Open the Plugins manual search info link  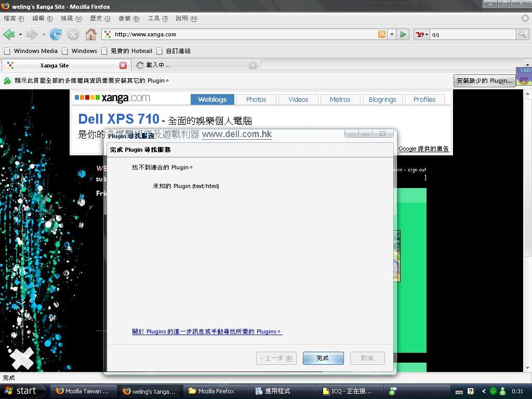click(207, 331)
